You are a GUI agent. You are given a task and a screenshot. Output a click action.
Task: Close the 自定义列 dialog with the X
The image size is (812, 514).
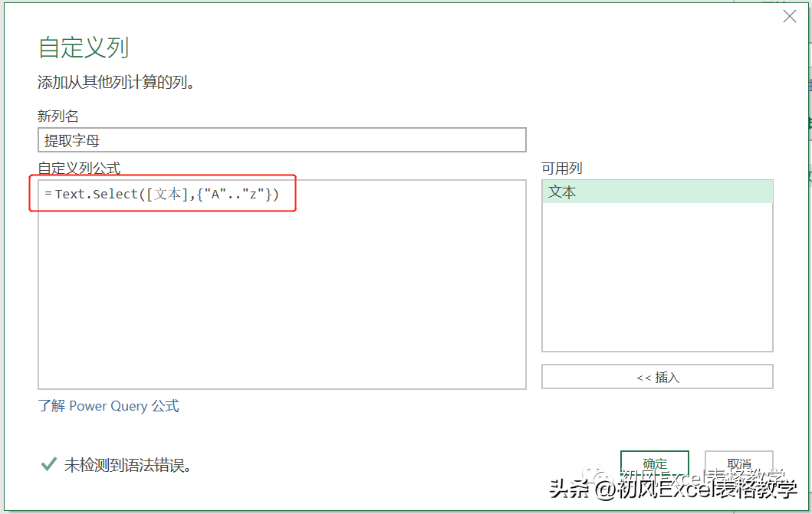point(789,17)
